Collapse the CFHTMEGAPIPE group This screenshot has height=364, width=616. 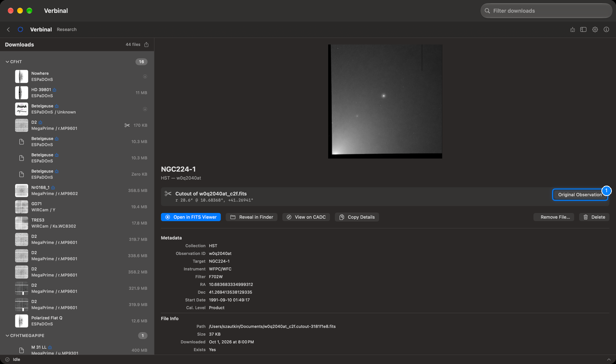[7, 336]
